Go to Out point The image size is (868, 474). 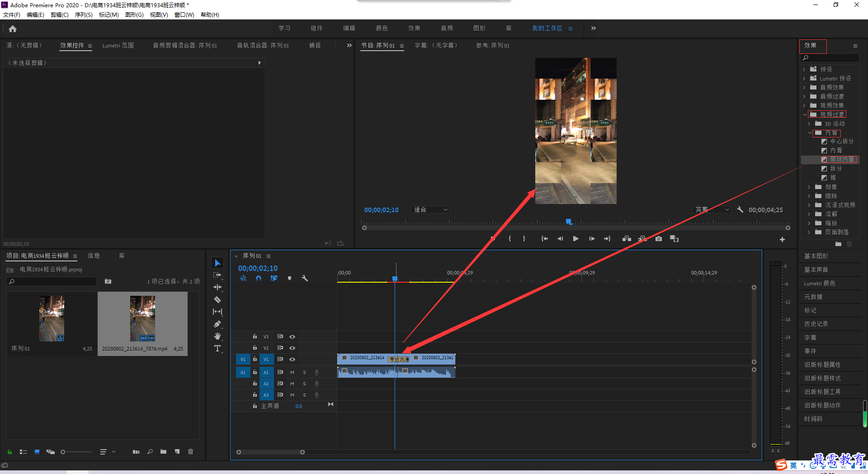click(607, 239)
